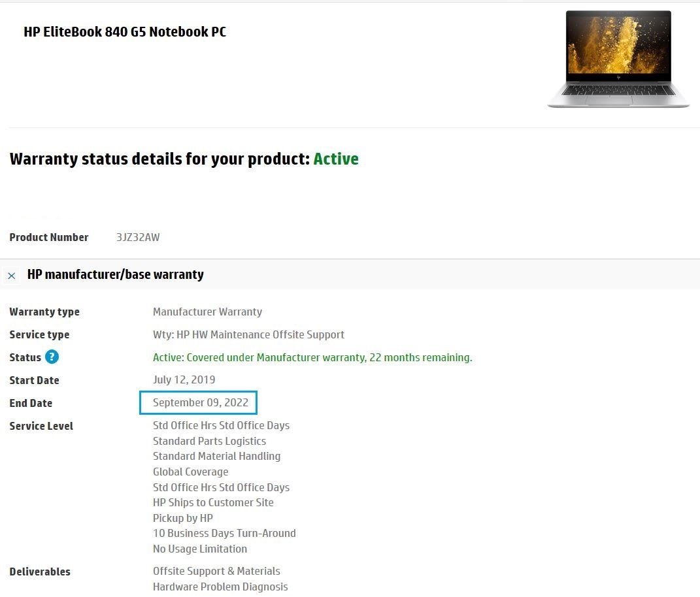The width and height of the screenshot is (700, 597).
Task: Select the No Usage Limitation line
Action: coord(200,549)
